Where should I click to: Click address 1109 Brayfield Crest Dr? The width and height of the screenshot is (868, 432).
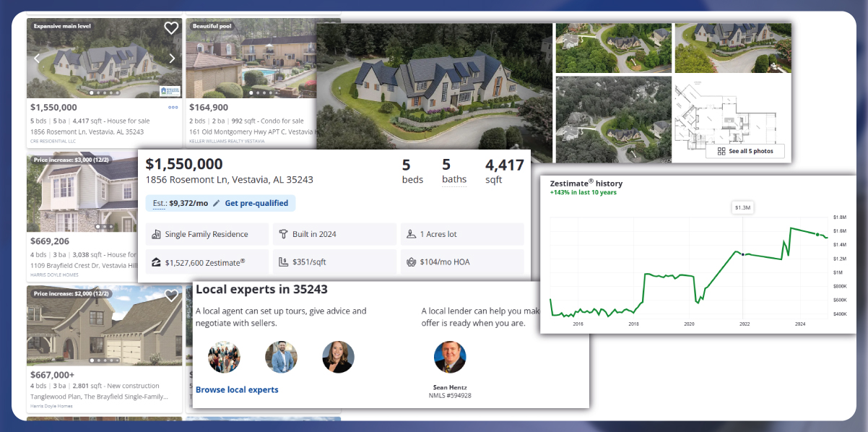coord(84,266)
